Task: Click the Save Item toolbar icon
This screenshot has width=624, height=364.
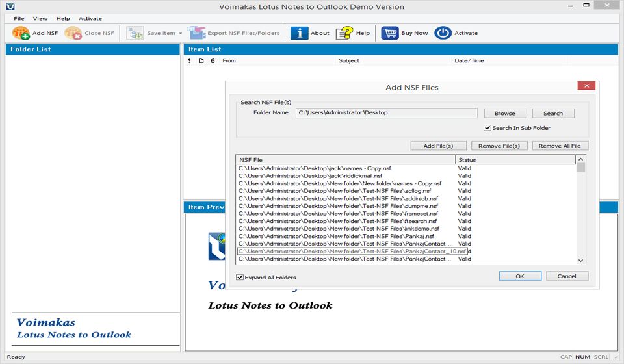Action: pyautogui.click(x=135, y=33)
